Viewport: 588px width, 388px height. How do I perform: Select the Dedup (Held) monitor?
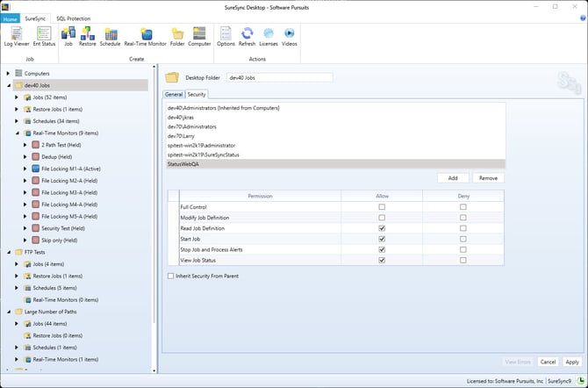click(57, 157)
